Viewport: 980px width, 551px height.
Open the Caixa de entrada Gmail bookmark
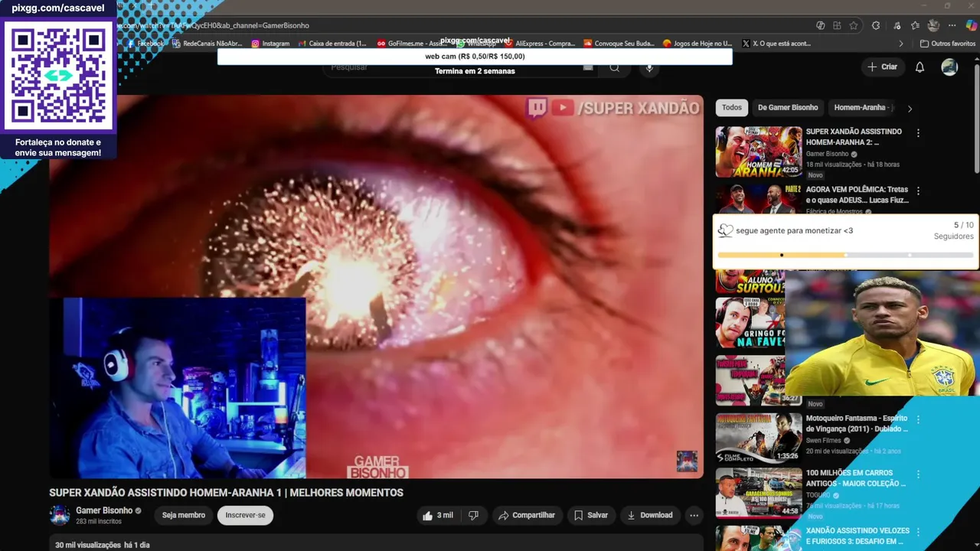[332, 44]
